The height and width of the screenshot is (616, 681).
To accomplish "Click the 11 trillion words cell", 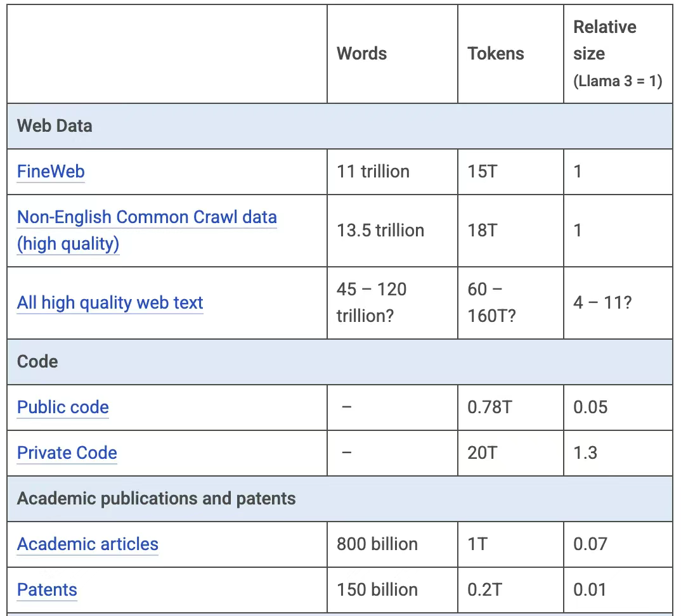I will point(373,172).
